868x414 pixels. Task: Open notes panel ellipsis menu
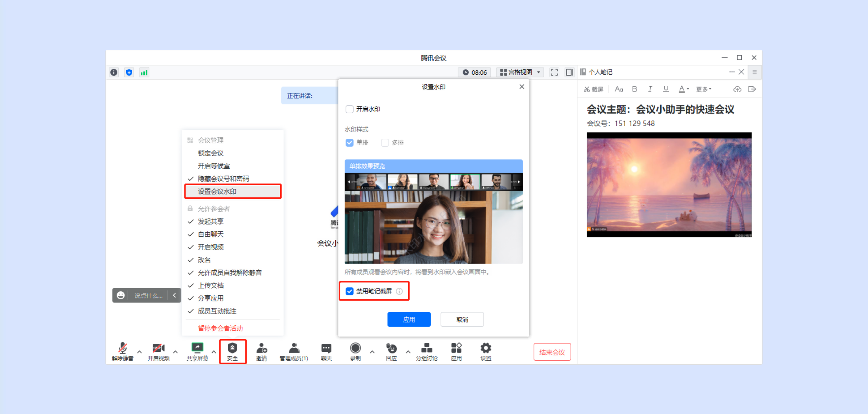(x=732, y=72)
